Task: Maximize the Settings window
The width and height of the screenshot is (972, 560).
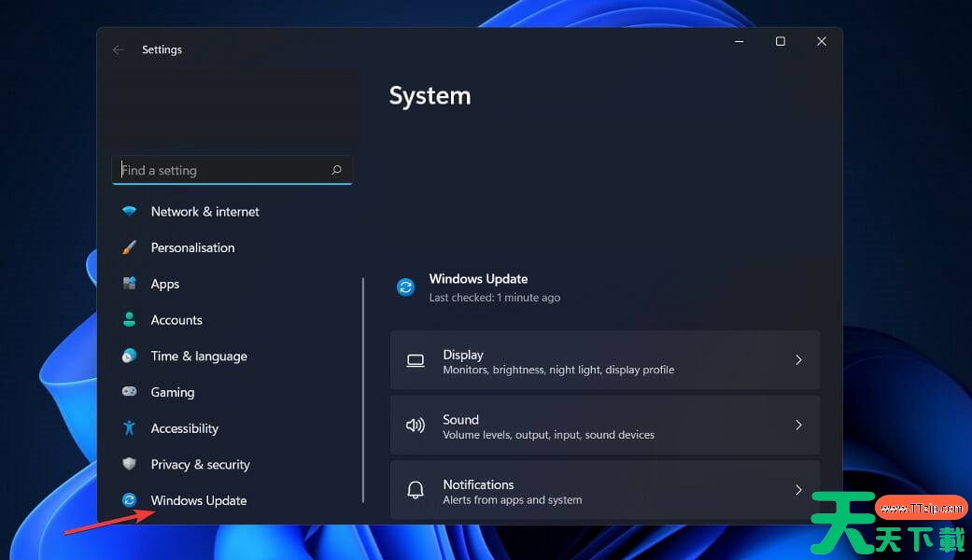Action: pyautogui.click(x=781, y=41)
